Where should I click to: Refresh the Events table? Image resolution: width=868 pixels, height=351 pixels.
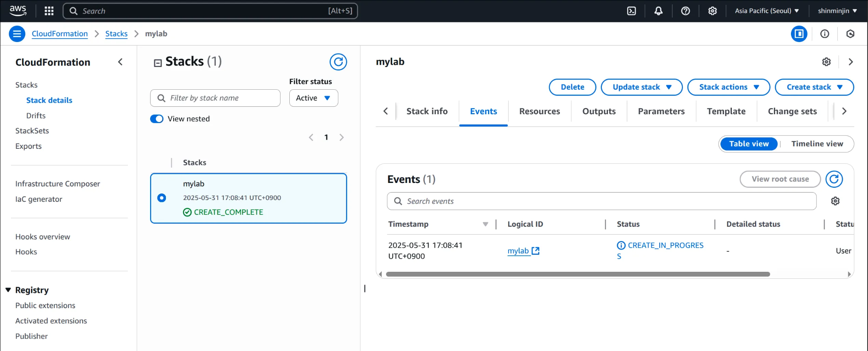tap(834, 179)
